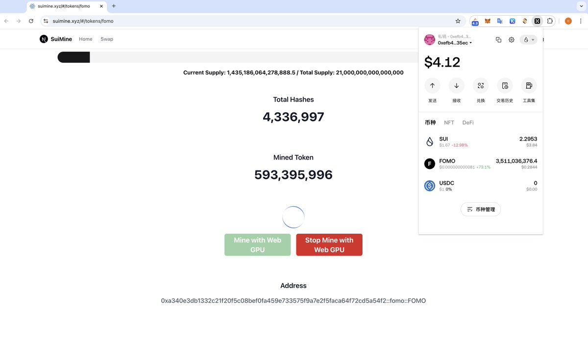Open the tab search chevron dropdown

point(580,5)
